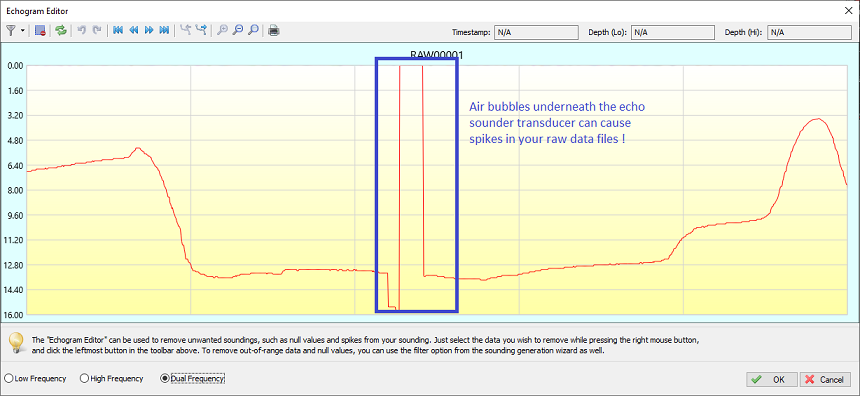Click the undo arrow icon
The width and height of the screenshot is (860, 396).
coord(82,31)
